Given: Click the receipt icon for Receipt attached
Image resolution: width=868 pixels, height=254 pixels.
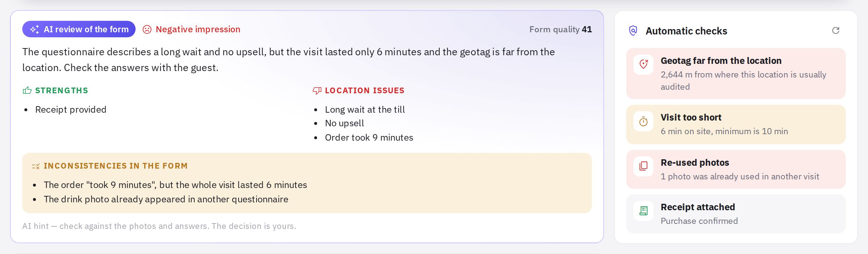Looking at the screenshot, I should pos(644,211).
